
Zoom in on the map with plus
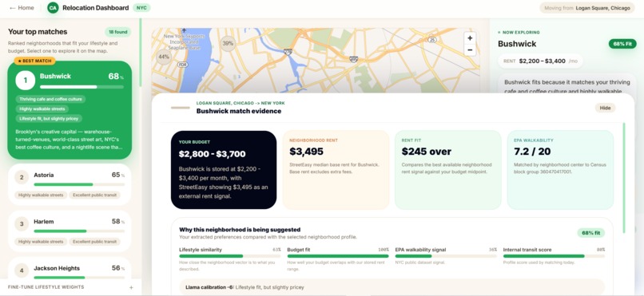click(x=470, y=38)
